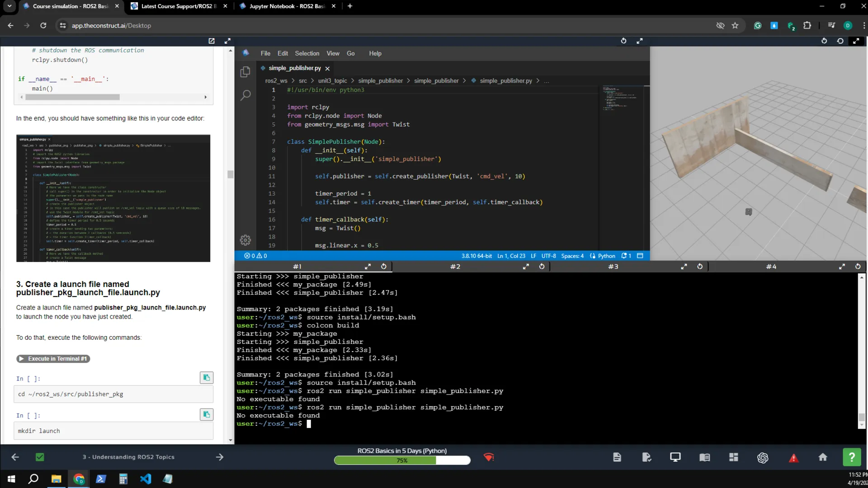This screenshot has height=488, width=868.
Task: Open the notes document icon in bottom toolbar
Action: 617,457
